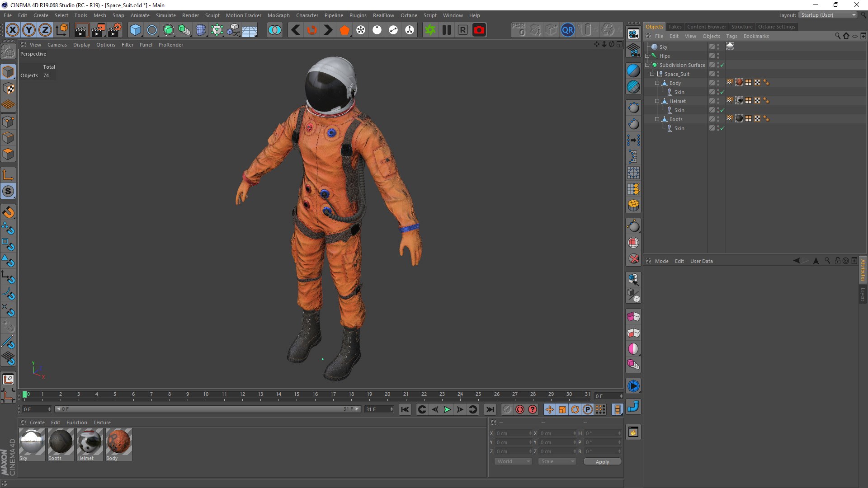The width and height of the screenshot is (868, 488).
Task: Toggle the Y-axis lock icon
Action: pos(29,30)
